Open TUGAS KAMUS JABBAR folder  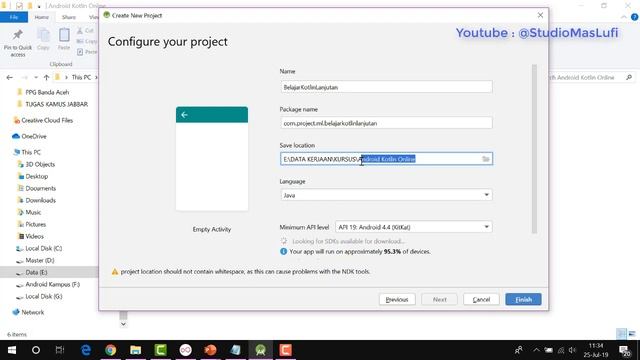click(x=56, y=104)
